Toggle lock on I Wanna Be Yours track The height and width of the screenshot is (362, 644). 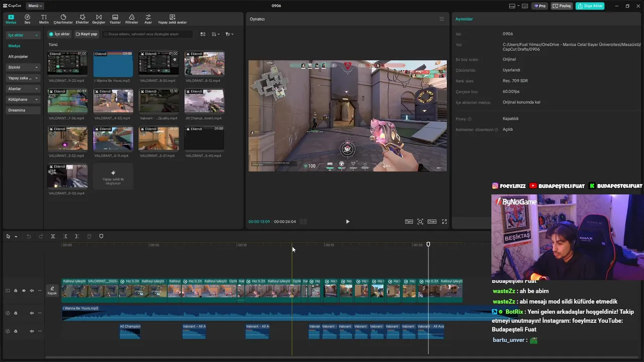tap(16, 313)
